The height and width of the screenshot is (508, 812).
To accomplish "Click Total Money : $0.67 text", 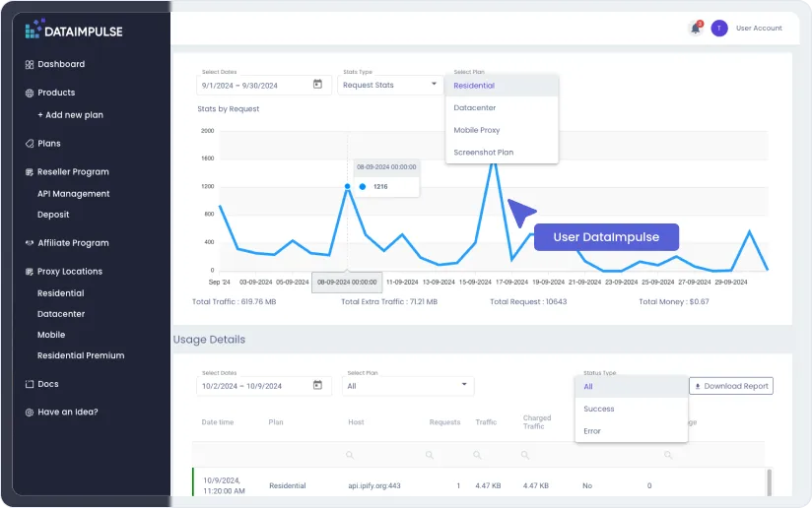I will [674, 301].
